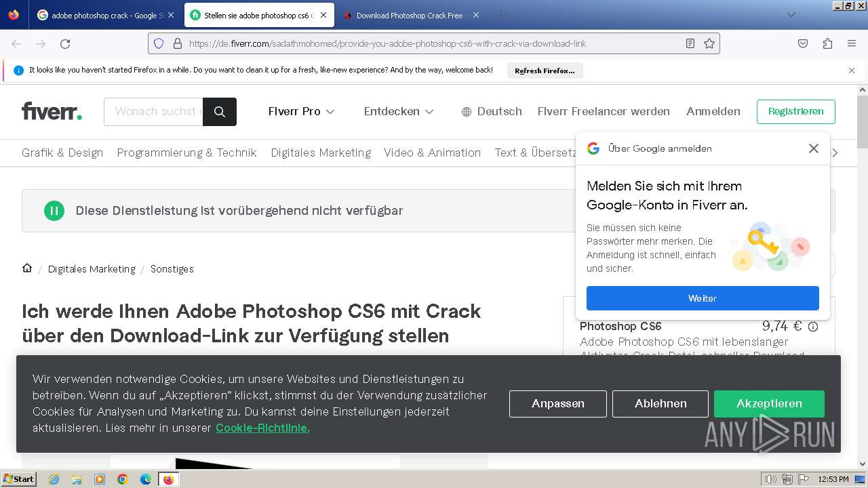Open File Explorer folder in taskbar
This screenshot has width=868, height=488.
(x=77, y=479)
